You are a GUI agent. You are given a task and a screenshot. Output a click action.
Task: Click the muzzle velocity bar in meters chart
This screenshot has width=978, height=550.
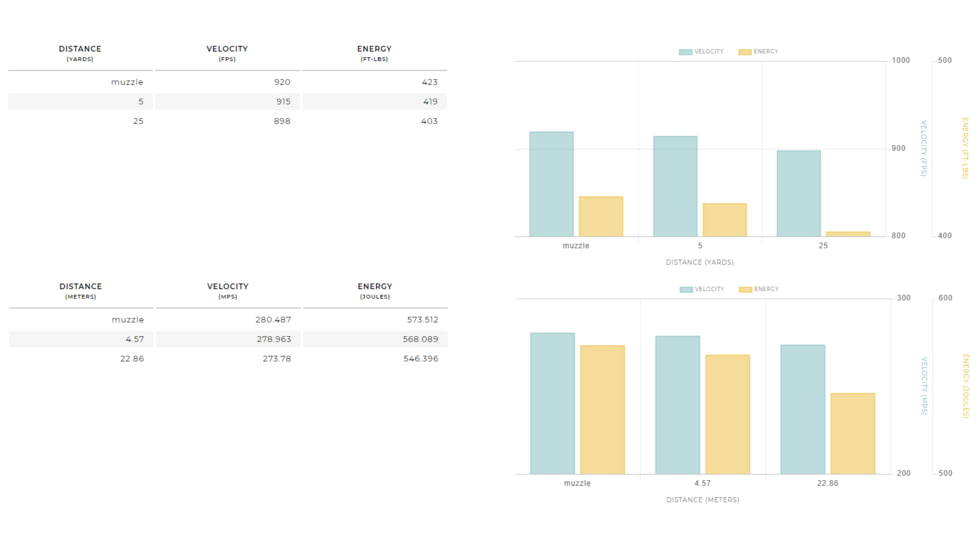(552, 404)
